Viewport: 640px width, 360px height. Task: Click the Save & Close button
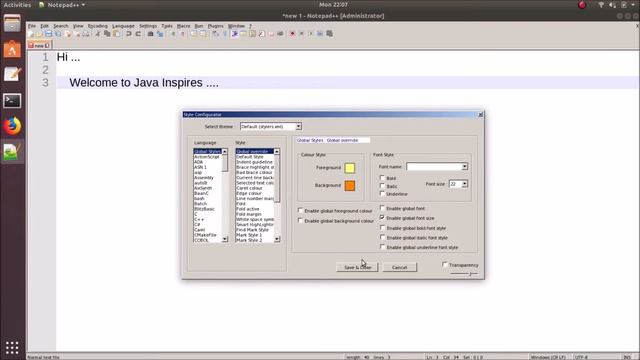coord(358,267)
